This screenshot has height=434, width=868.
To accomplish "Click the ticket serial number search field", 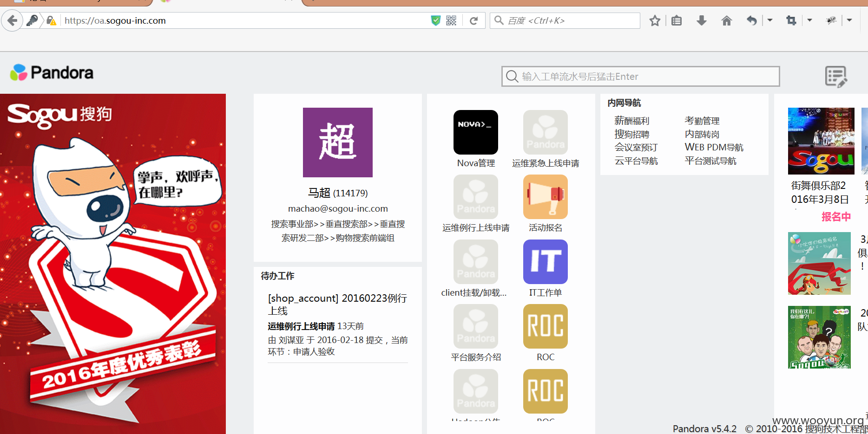I will [640, 76].
